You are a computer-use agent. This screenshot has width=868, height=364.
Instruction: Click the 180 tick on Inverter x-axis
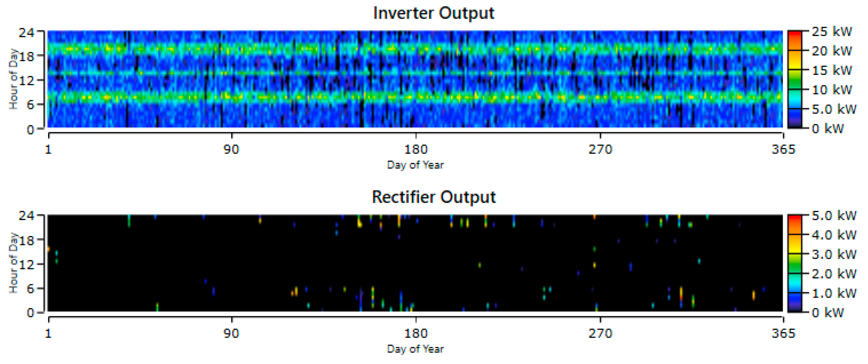(416, 149)
